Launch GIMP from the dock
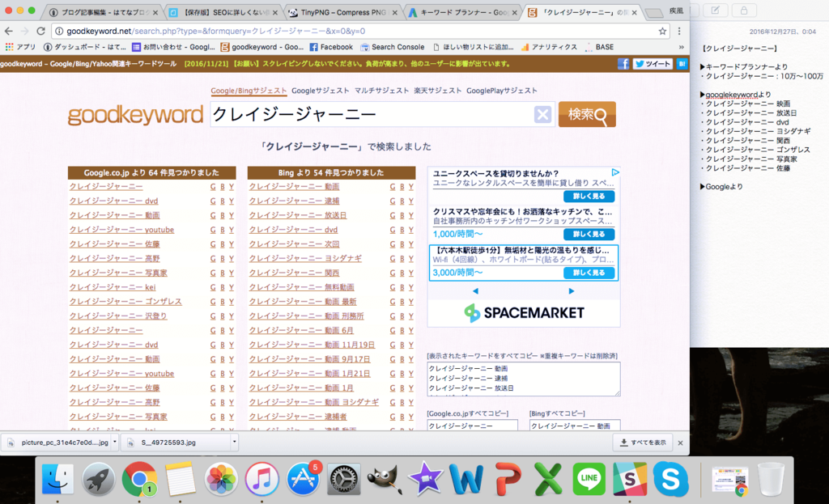Viewport: 829px width, 504px height. click(x=385, y=479)
